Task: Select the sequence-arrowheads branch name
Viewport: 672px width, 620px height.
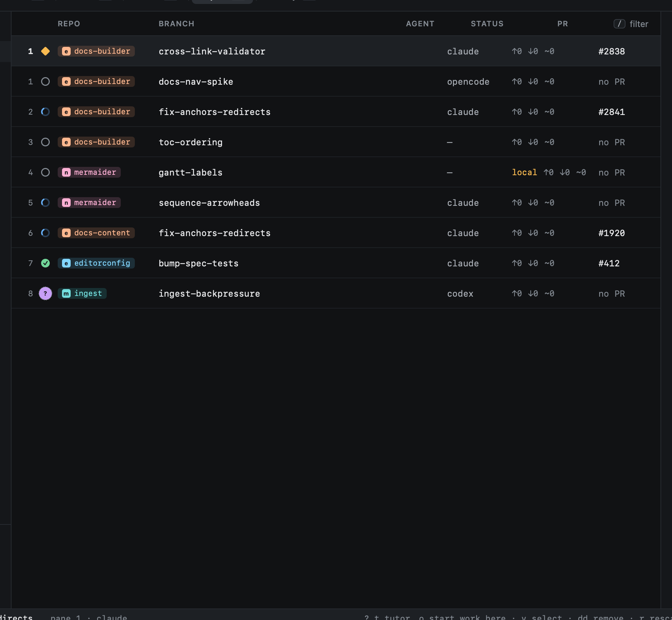Action: pyautogui.click(x=209, y=203)
